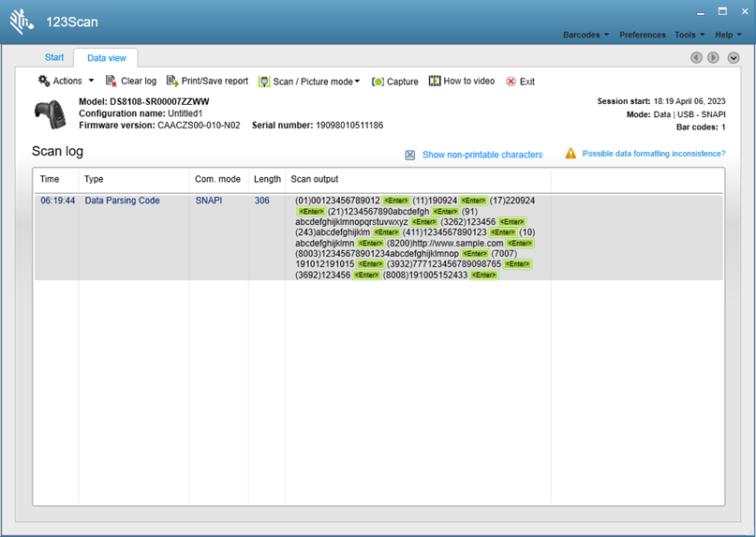Click the red Exit icon
The height and width of the screenshot is (537, 756).
pyautogui.click(x=511, y=82)
